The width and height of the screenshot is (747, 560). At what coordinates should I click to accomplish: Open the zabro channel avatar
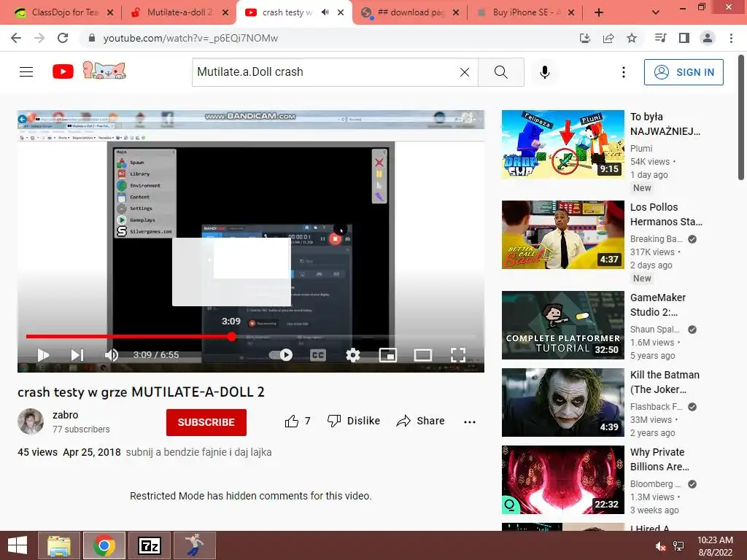[31, 421]
